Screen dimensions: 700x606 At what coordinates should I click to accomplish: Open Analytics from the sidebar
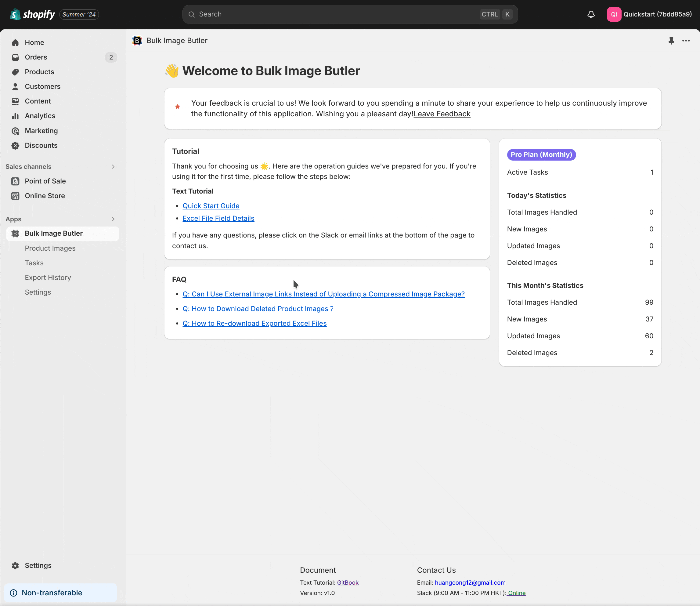[40, 116]
